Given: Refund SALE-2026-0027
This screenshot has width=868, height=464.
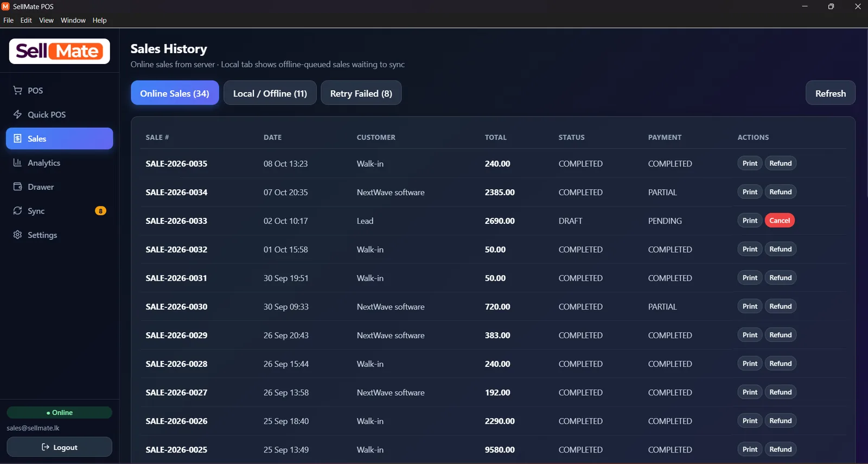Looking at the screenshot, I should tap(781, 392).
